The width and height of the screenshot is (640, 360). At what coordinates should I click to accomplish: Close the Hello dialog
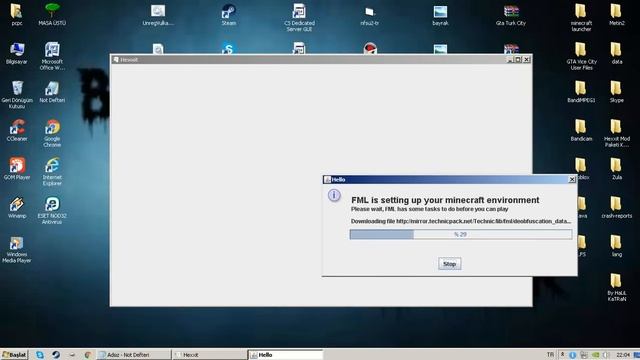572,179
